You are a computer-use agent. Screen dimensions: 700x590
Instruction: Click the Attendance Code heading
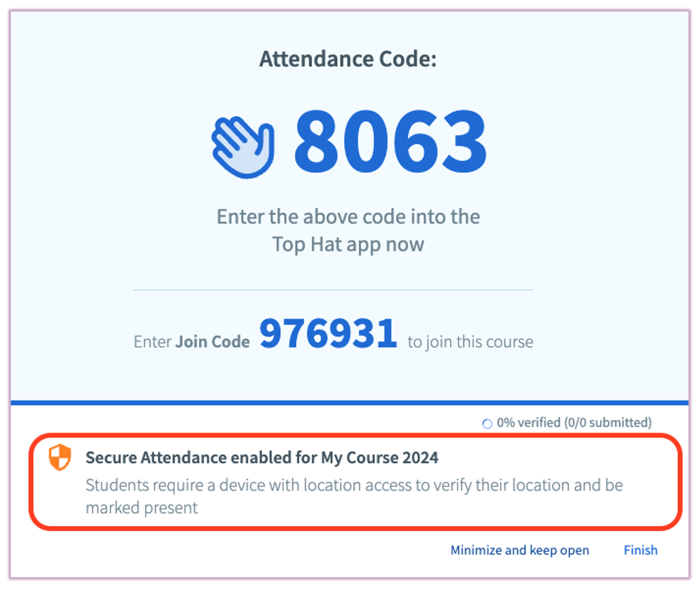(x=348, y=59)
